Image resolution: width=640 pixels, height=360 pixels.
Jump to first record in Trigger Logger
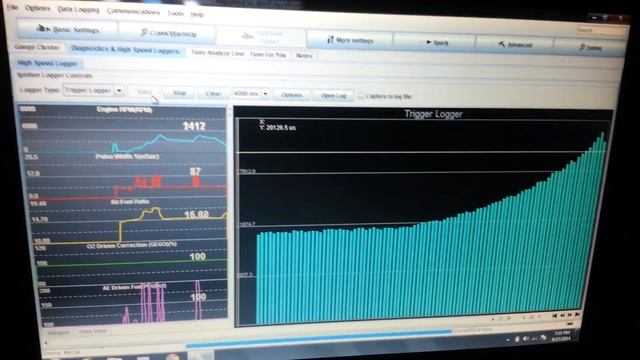click(x=555, y=316)
